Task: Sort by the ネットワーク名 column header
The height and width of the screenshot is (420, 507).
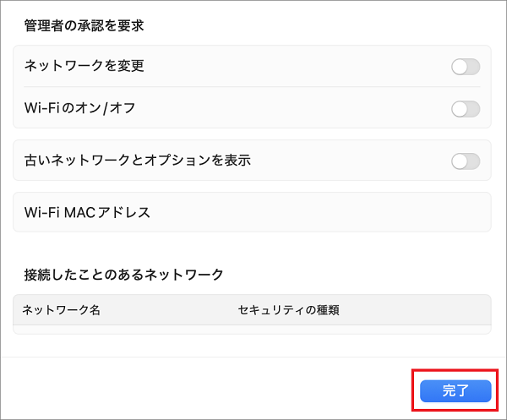Action: coord(62,310)
